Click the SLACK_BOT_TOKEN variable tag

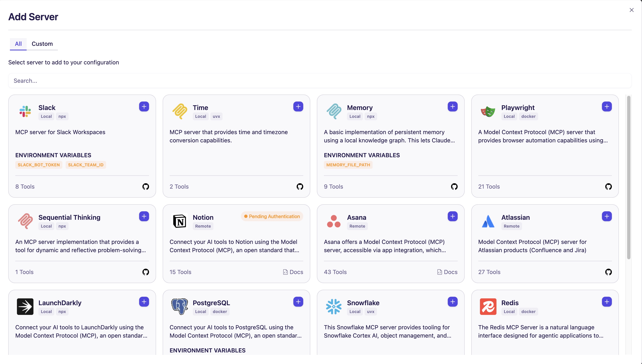39,165
